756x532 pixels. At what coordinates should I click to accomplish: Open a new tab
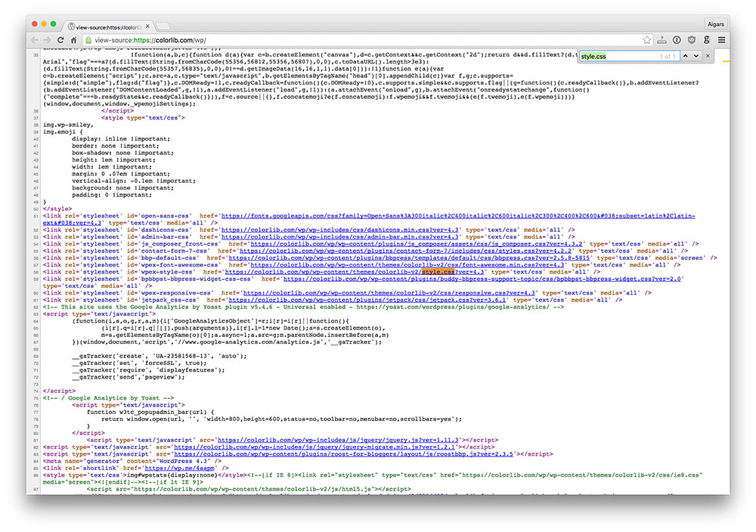(163, 26)
